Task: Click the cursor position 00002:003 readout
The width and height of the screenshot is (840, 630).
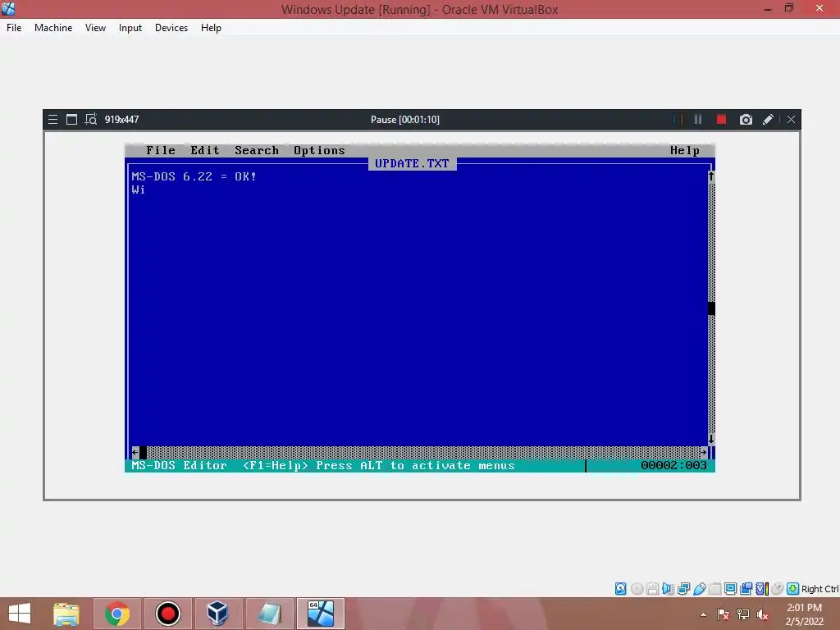Action: point(673,465)
